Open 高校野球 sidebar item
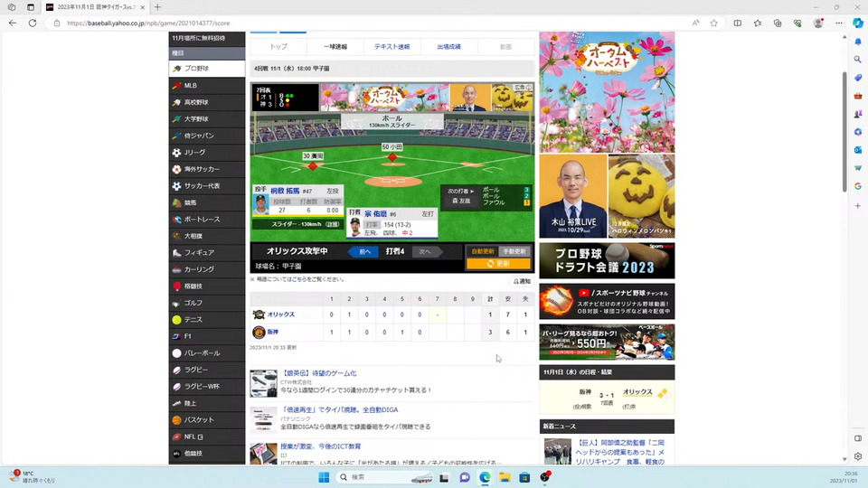The width and height of the screenshot is (868, 488). [206, 102]
